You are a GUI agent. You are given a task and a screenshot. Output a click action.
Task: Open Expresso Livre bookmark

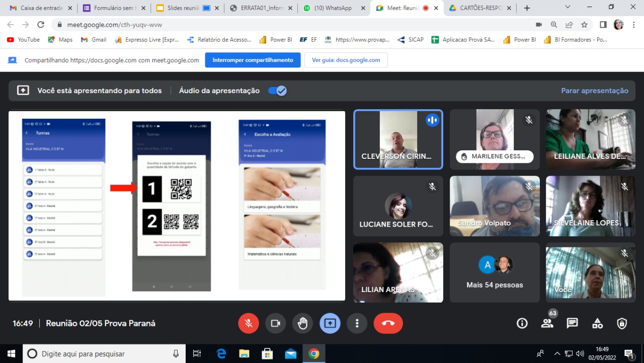coord(147,40)
